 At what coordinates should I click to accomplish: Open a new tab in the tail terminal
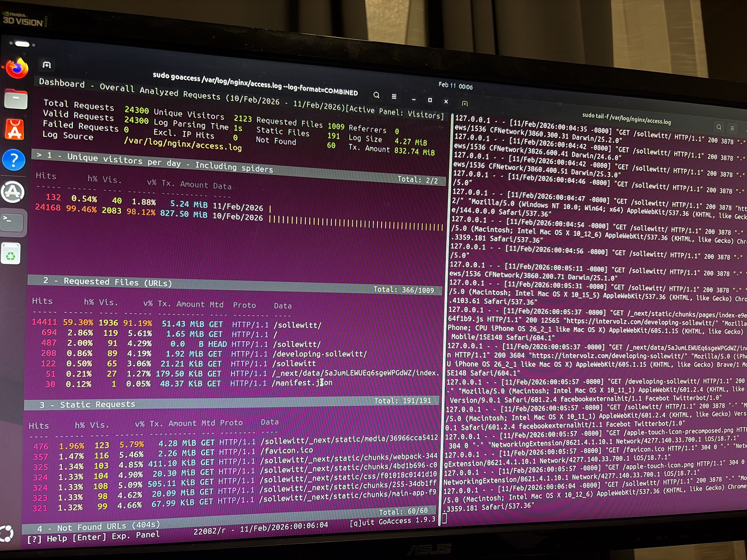pos(465,103)
